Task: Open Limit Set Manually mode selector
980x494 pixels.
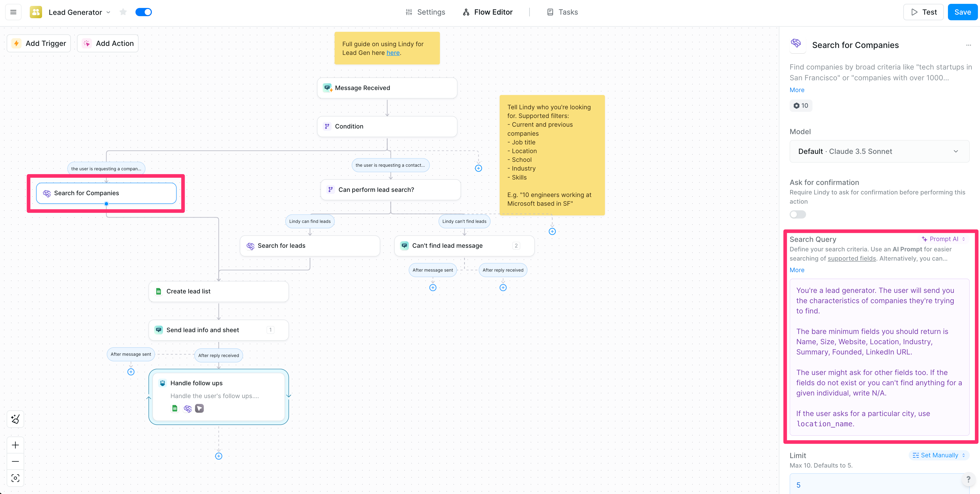Action: pyautogui.click(x=938, y=455)
